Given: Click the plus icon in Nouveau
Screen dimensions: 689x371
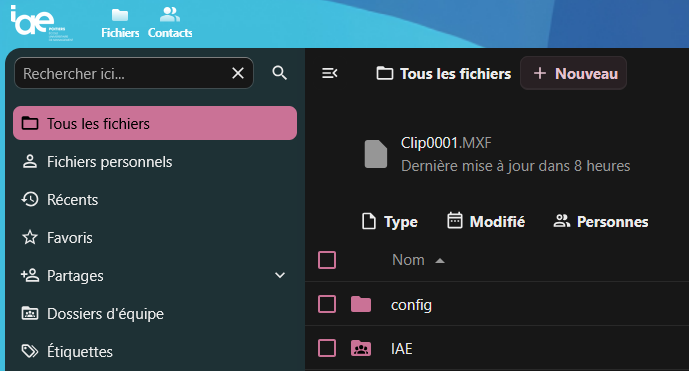Looking at the screenshot, I should 540,73.
